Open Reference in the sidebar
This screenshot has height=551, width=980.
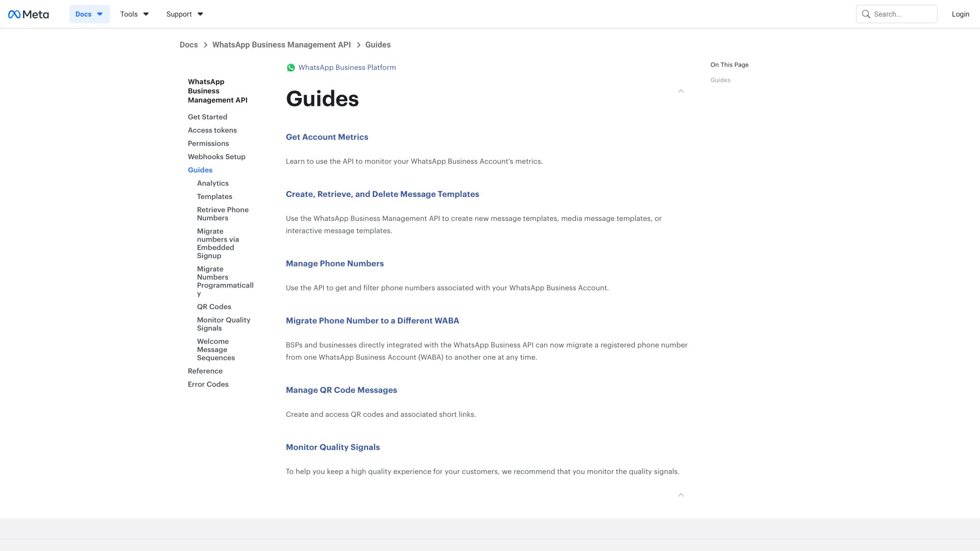[x=205, y=371]
